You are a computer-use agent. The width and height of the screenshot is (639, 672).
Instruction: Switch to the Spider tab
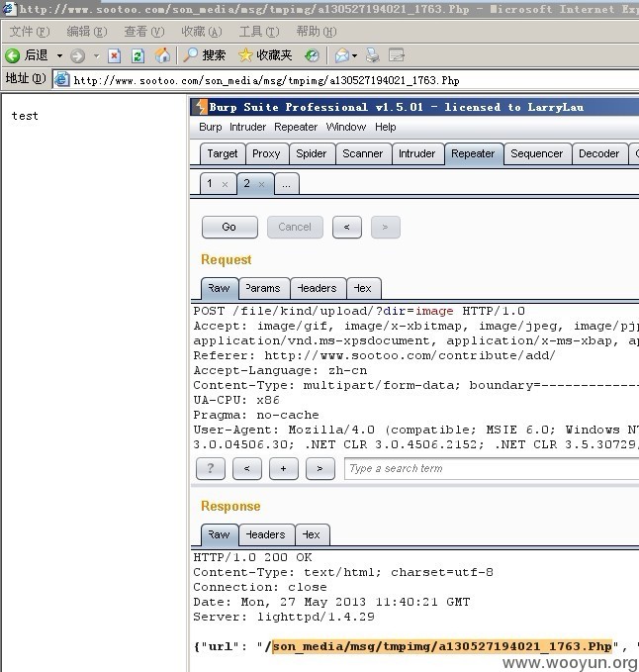pyautogui.click(x=312, y=153)
